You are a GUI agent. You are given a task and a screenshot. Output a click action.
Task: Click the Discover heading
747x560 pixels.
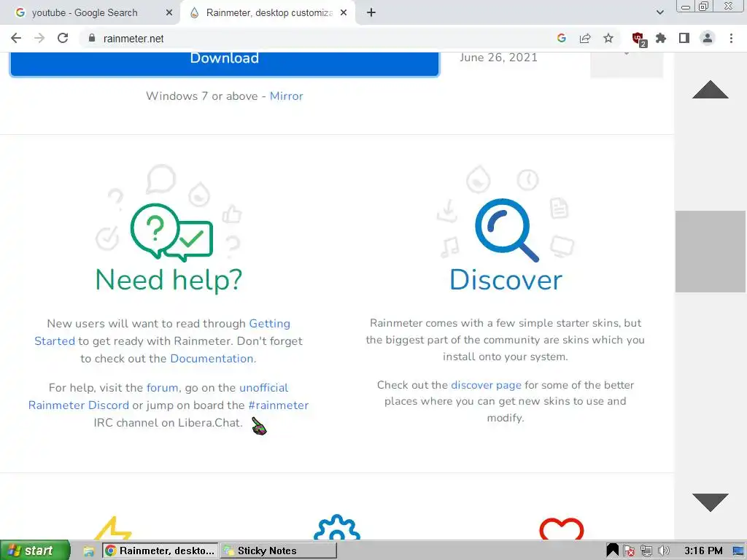506,279
